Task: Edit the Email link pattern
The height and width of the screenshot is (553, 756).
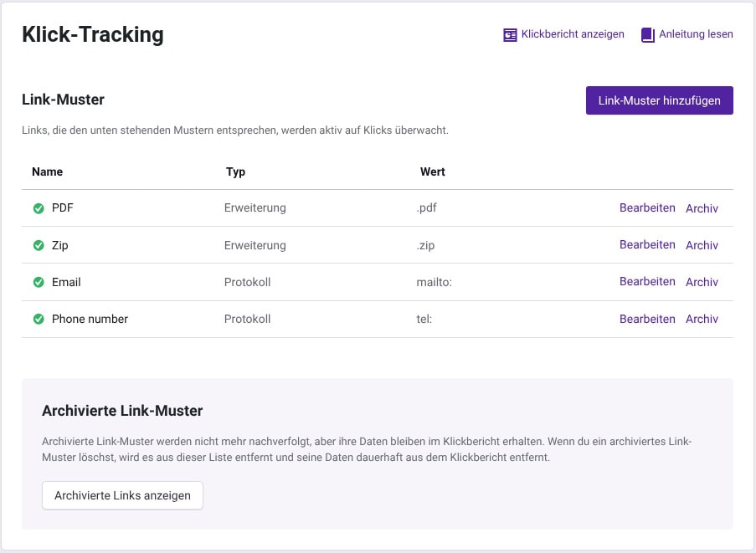Action: click(647, 282)
